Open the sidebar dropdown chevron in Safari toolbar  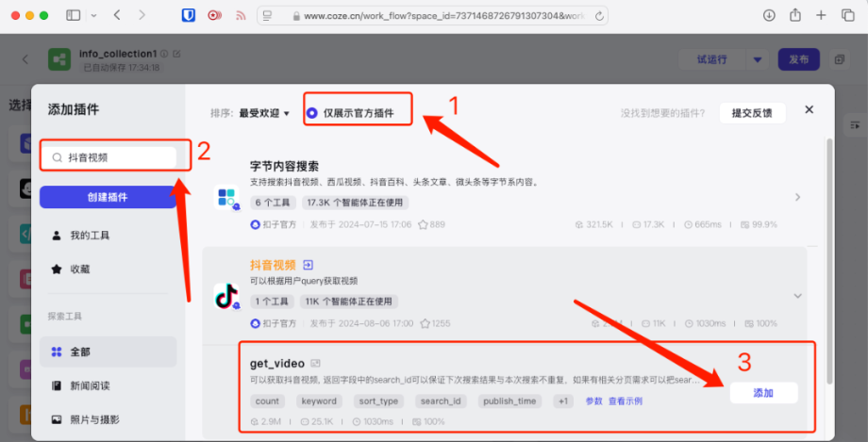pos(93,15)
